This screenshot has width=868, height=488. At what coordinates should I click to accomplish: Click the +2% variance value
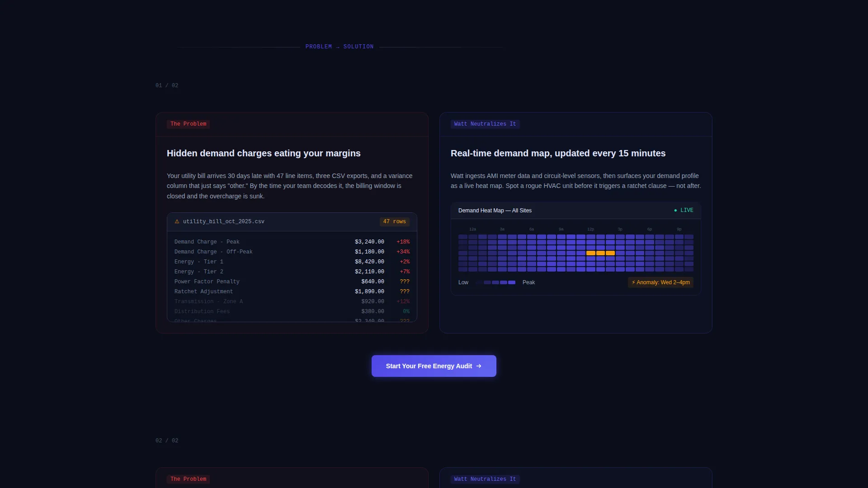[405, 262]
